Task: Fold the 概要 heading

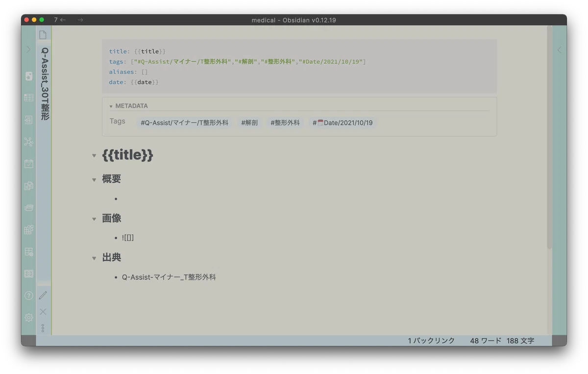Action: pyautogui.click(x=94, y=180)
